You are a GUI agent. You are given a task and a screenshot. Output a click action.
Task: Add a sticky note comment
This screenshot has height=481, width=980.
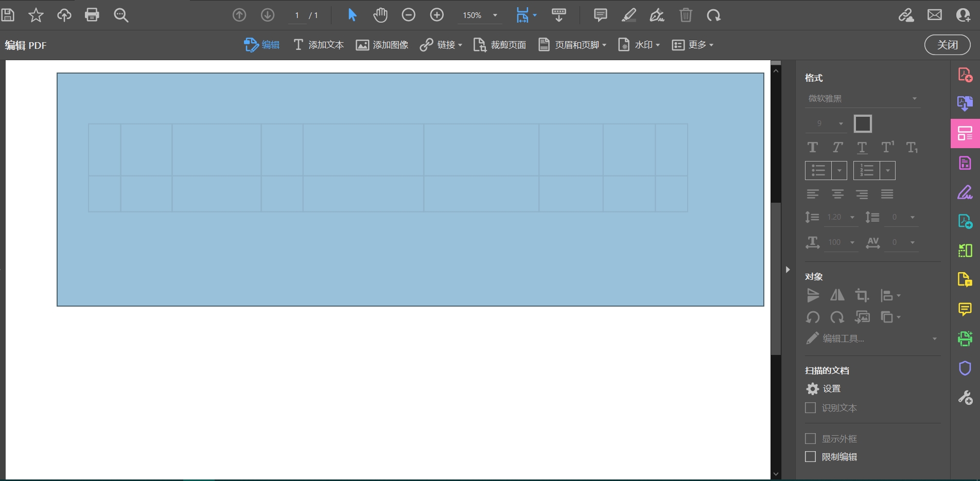click(x=600, y=15)
